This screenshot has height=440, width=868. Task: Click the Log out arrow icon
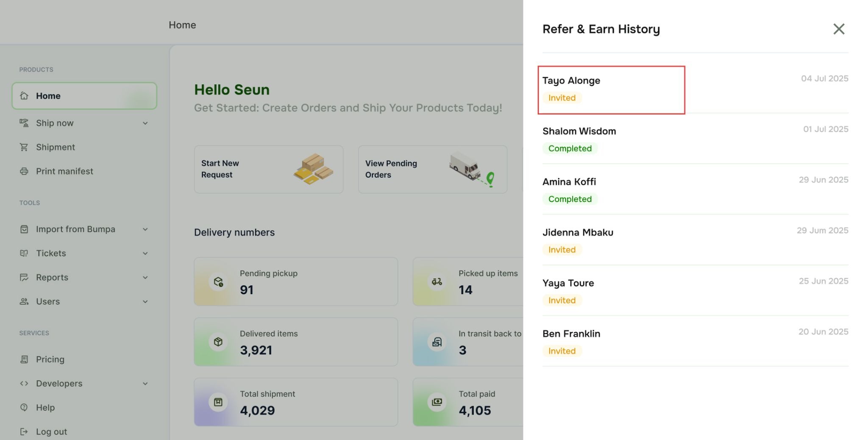(x=24, y=432)
